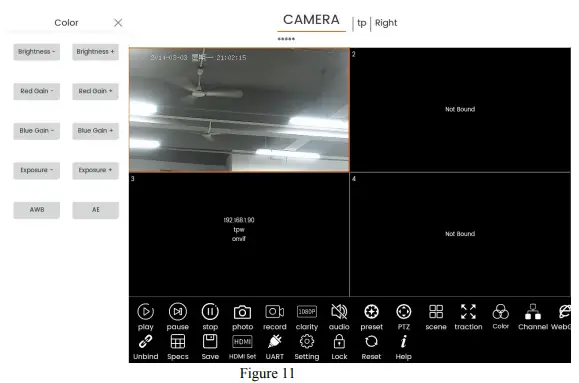Start recording with the record icon
Screen dimensions: 579x383
(x=274, y=312)
